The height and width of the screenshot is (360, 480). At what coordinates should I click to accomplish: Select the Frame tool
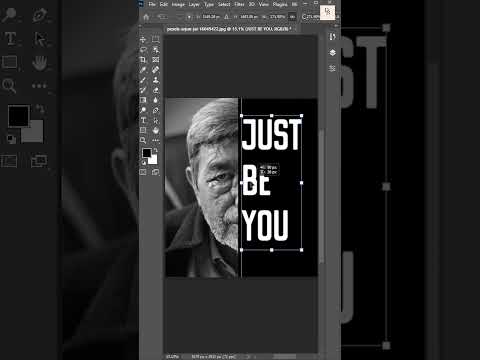click(155, 60)
